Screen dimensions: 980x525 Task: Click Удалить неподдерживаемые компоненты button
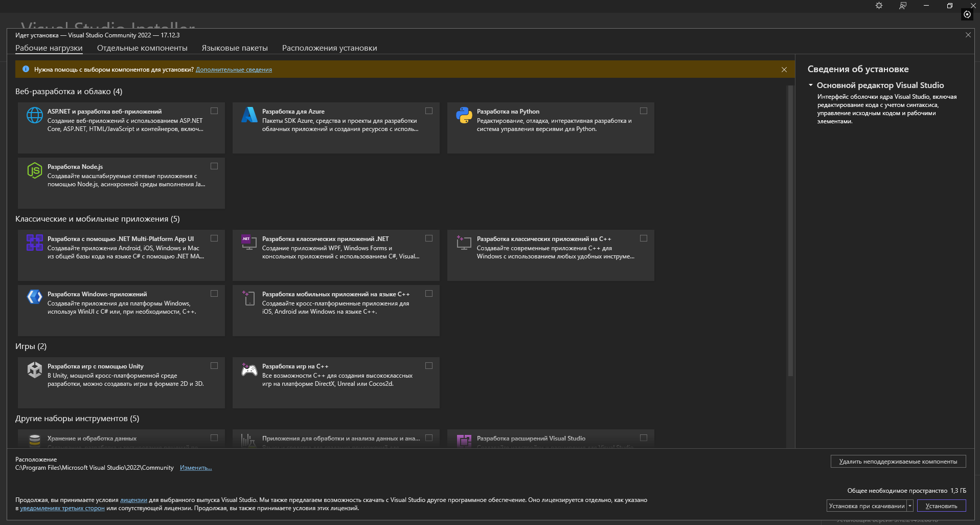898,461
